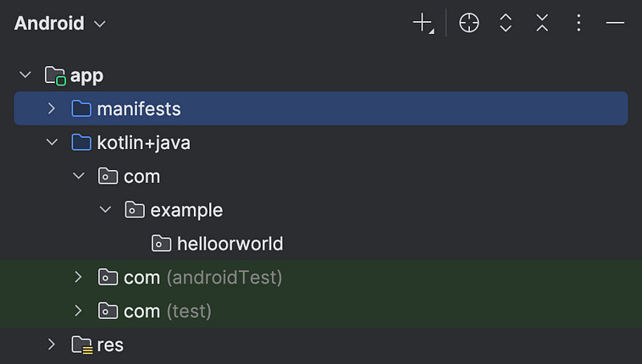Viewport: 642px width, 364px height.
Task: Collapse the kotlin+java folder chevron
Action: (52, 142)
